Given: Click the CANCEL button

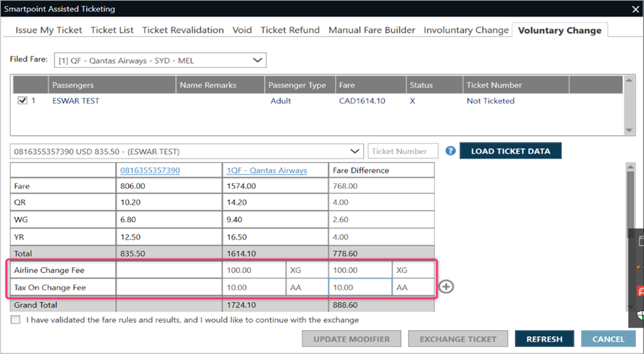Looking at the screenshot, I should click(608, 339).
